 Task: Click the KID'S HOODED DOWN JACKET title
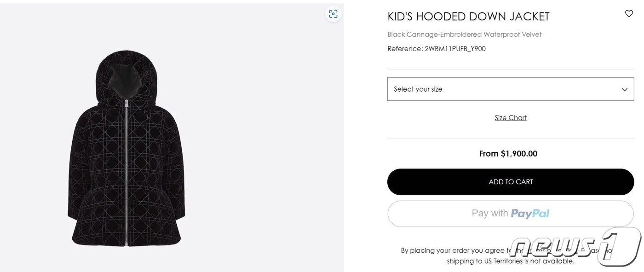pyautogui.click(x=468, y=17)
